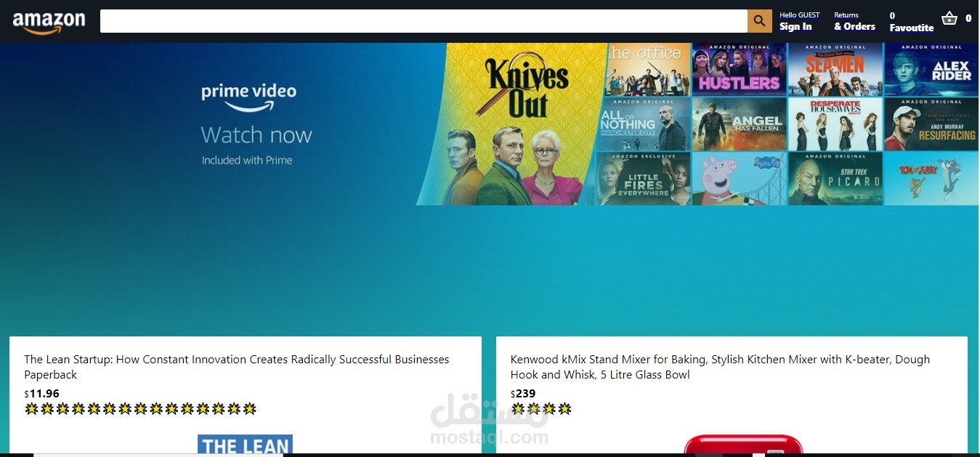Screen dimensions: 980x457
Task: Click the red Kenwood mixer product image
Action: click(744, 444)
